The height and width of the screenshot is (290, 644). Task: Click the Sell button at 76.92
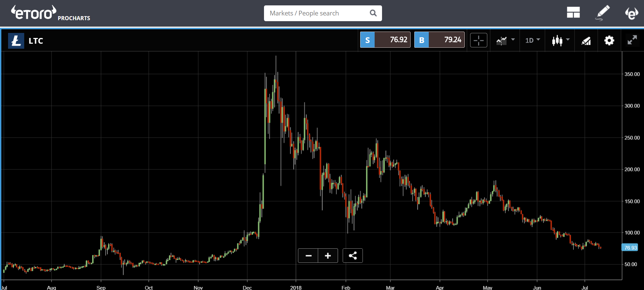(x=385, y=40)
